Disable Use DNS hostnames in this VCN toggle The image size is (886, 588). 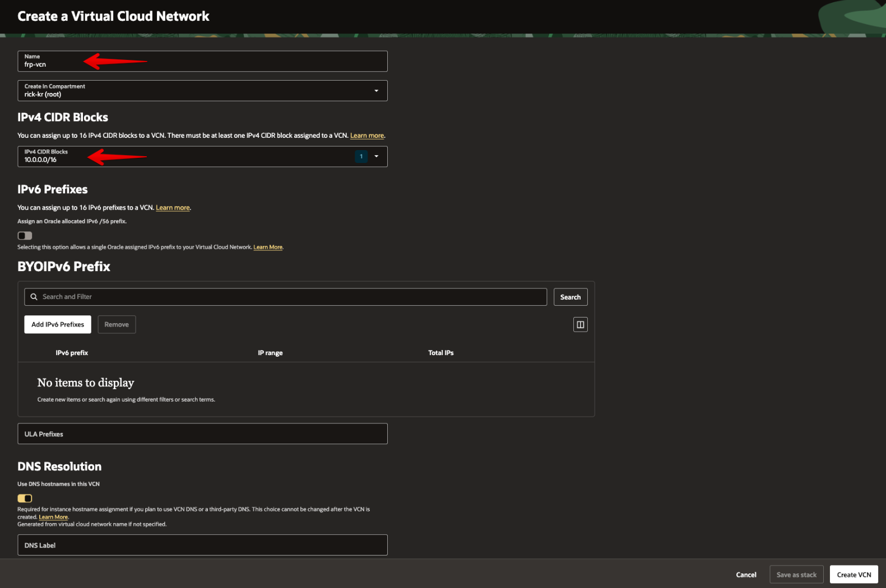(x=25, y=498)
